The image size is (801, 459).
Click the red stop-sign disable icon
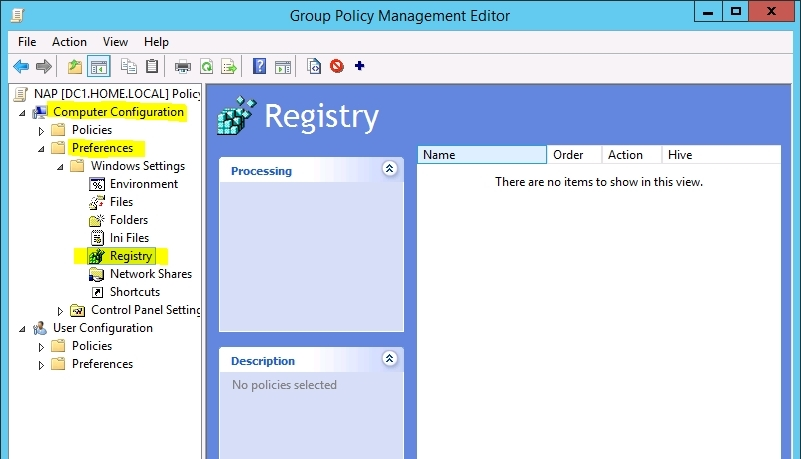pos(337,67)
